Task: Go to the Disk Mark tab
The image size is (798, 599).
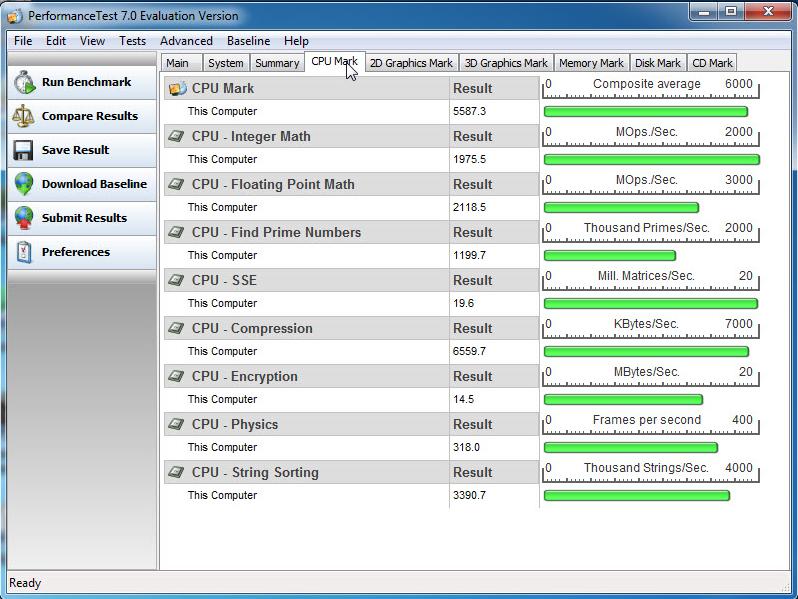Action: pos(658,63)
